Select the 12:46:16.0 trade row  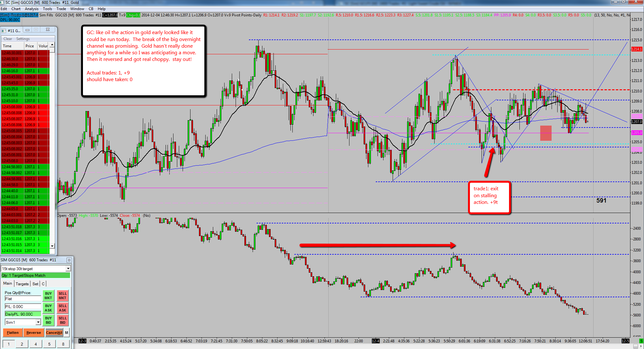(25, 71)
